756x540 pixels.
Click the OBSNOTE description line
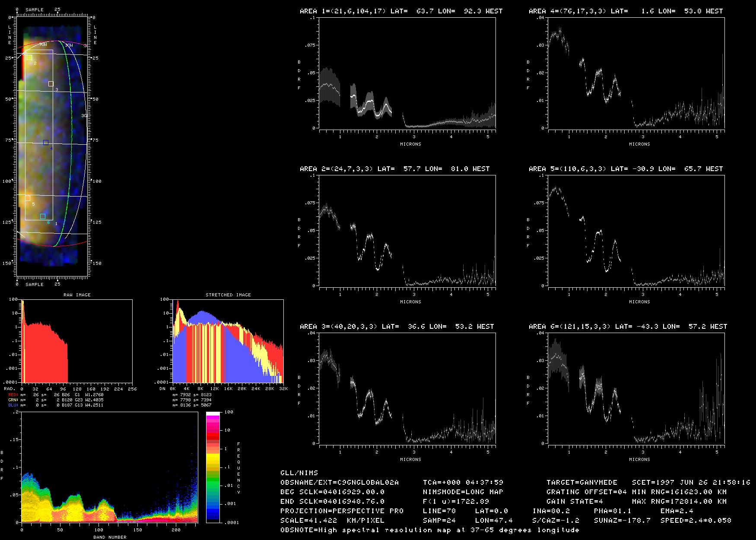(x=430, y=530)
